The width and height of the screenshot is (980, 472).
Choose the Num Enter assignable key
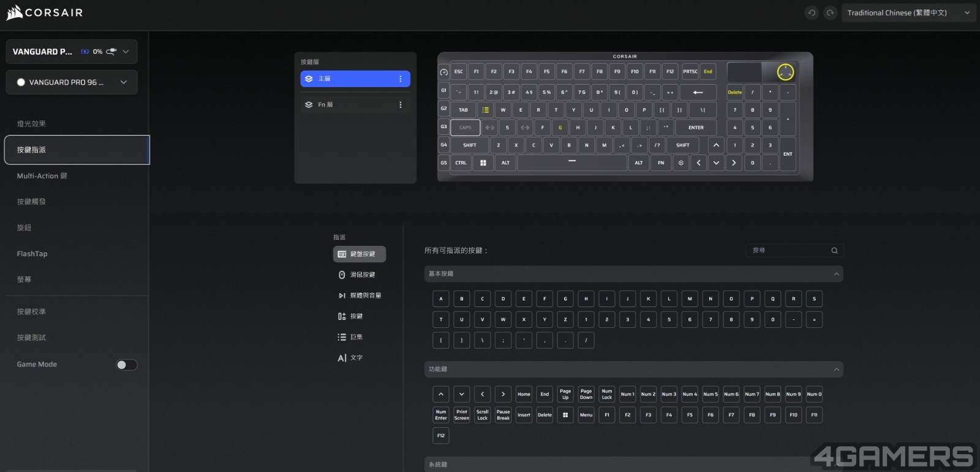pos(441,415)
